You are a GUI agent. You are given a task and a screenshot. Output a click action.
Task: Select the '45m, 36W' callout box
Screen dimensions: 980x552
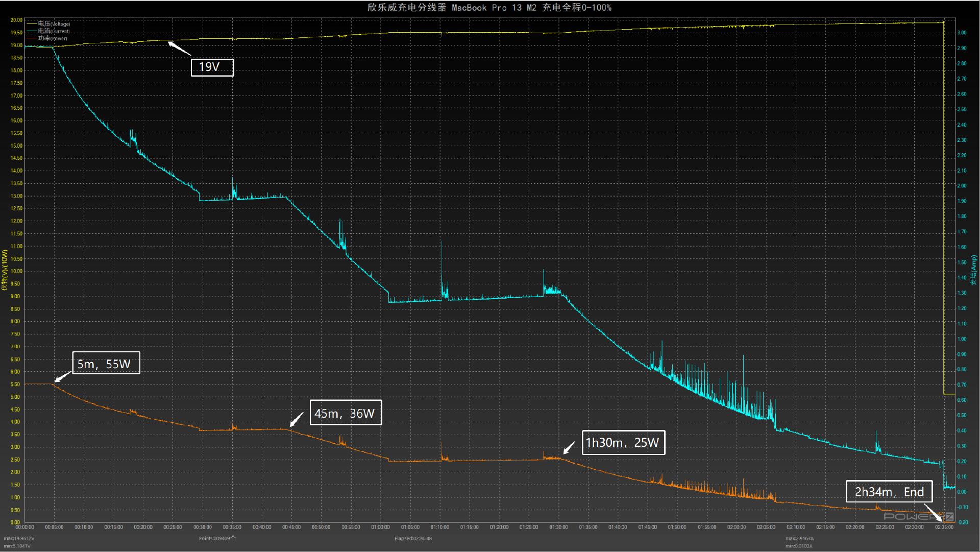(x=346, y=413)
